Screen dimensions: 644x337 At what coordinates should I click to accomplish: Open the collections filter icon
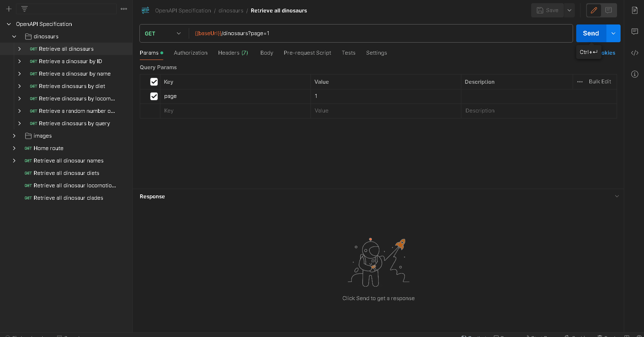[x=24, y=9]
